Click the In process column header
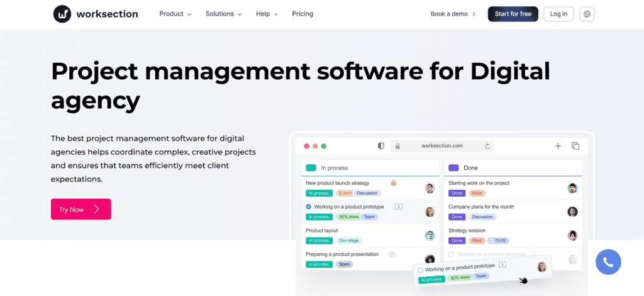The image size is (644, 296). pyautogui.click(x=370, y=168)
